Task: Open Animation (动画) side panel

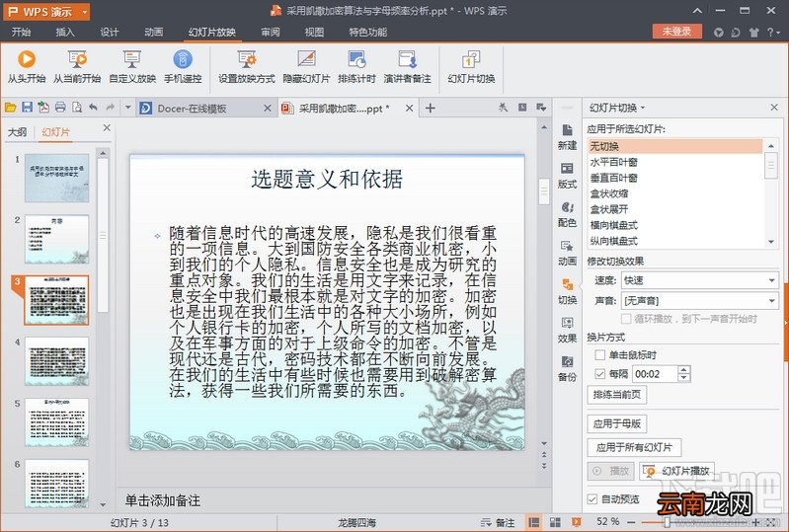Action: click(x=567, y=253)
